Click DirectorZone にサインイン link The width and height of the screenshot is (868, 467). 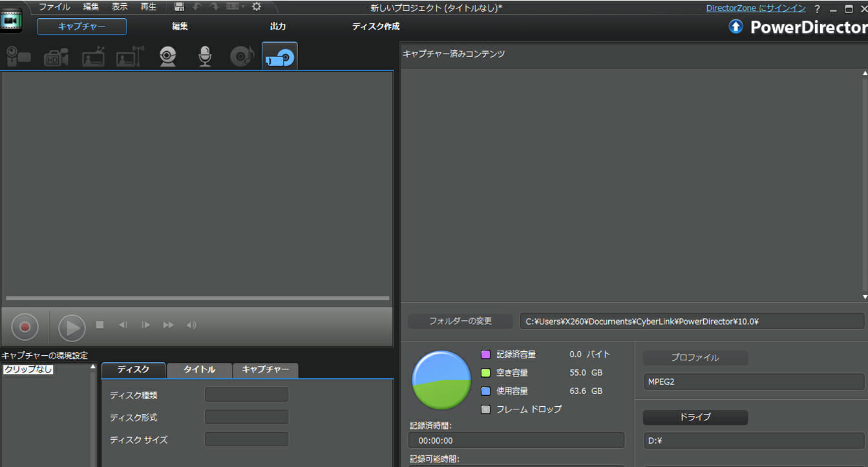756,8
